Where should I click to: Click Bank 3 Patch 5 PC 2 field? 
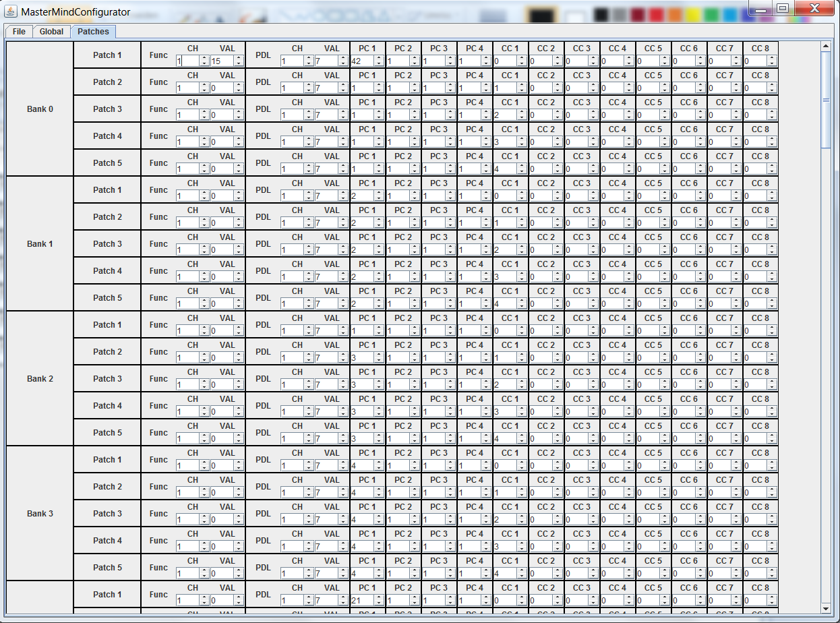pyautogui.click(x=399, y=573)
